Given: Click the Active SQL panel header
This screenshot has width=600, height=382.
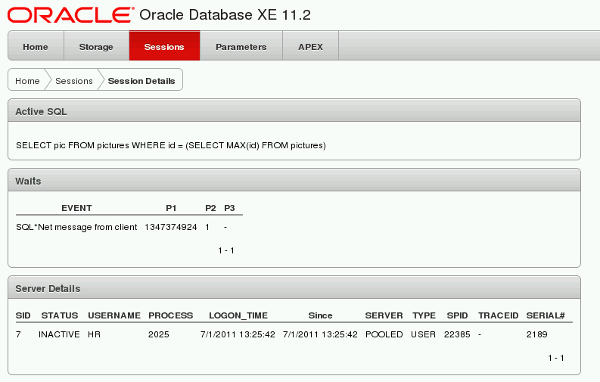Looking at the screenshot, I should click(294, 111).
